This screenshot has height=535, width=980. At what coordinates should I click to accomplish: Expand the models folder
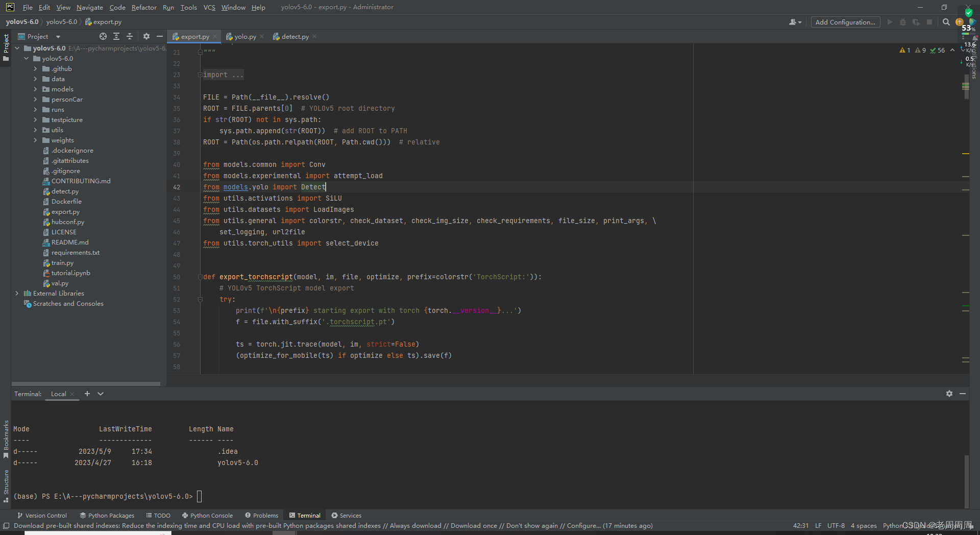(x=34, y=89)
